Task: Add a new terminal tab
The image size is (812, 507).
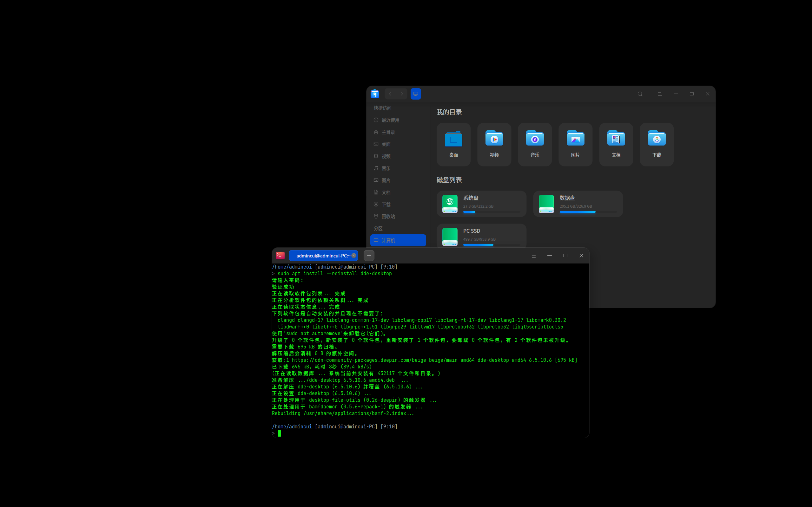Action: tap(369, 256)
